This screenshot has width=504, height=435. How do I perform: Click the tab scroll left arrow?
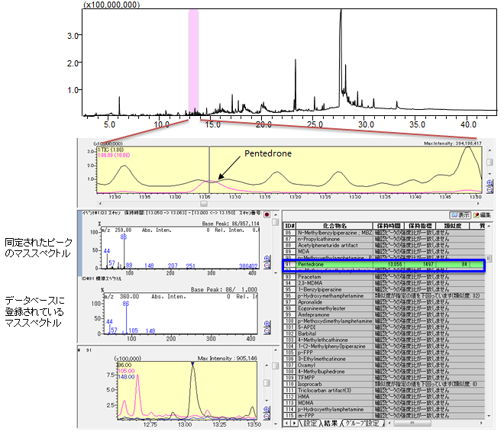pyautogui.click(x=287, y=424)
